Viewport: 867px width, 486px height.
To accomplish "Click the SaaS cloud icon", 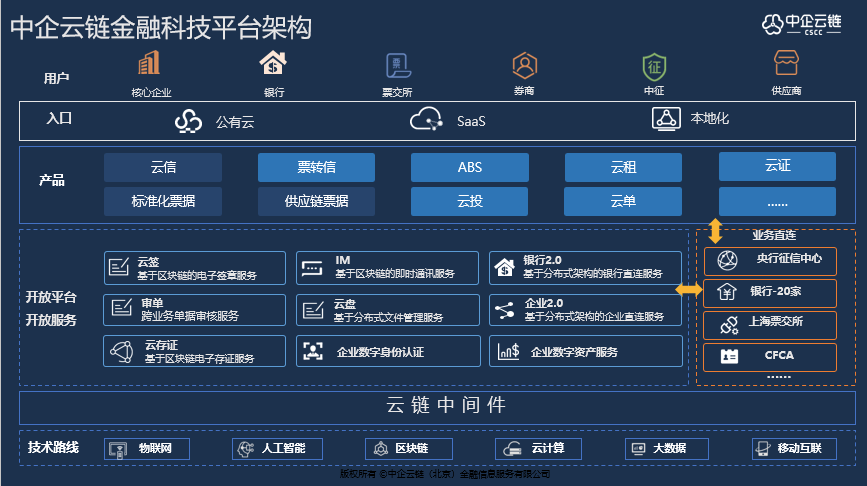I will [426, 119].
